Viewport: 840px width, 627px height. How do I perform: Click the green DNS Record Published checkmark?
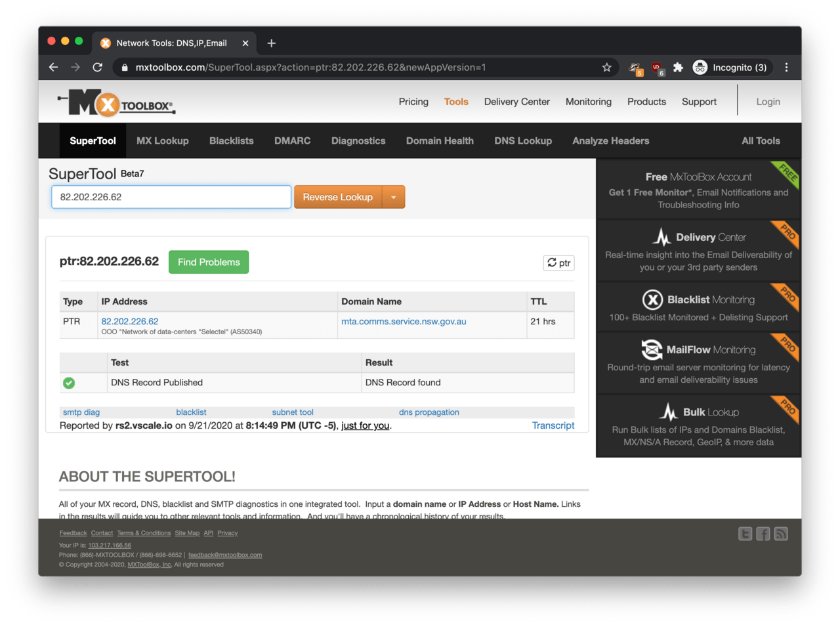pyautogui.click(x=69, y=383)
